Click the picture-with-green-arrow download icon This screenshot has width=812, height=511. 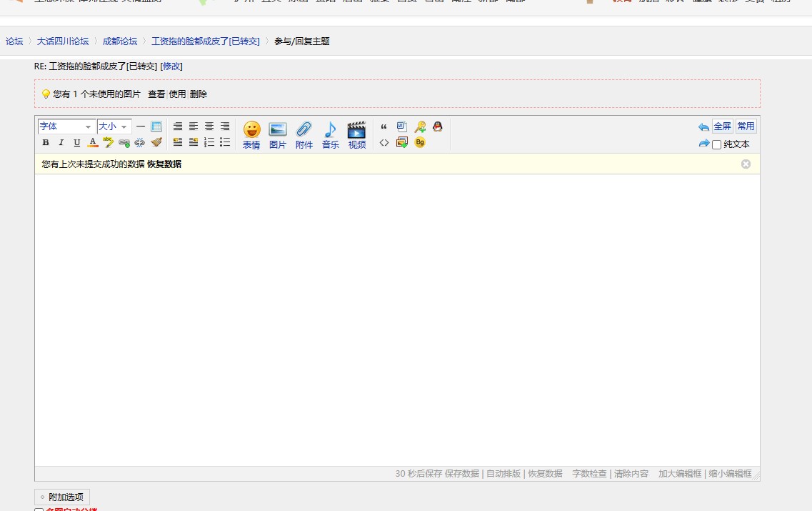point(402,142)
